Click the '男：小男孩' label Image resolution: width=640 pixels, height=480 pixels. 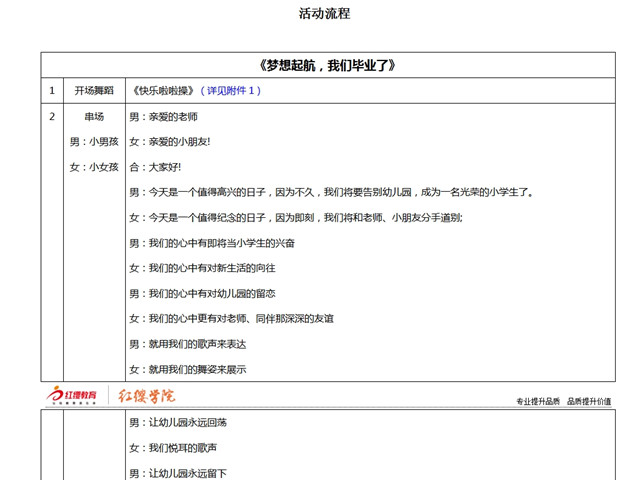point(94,142)
